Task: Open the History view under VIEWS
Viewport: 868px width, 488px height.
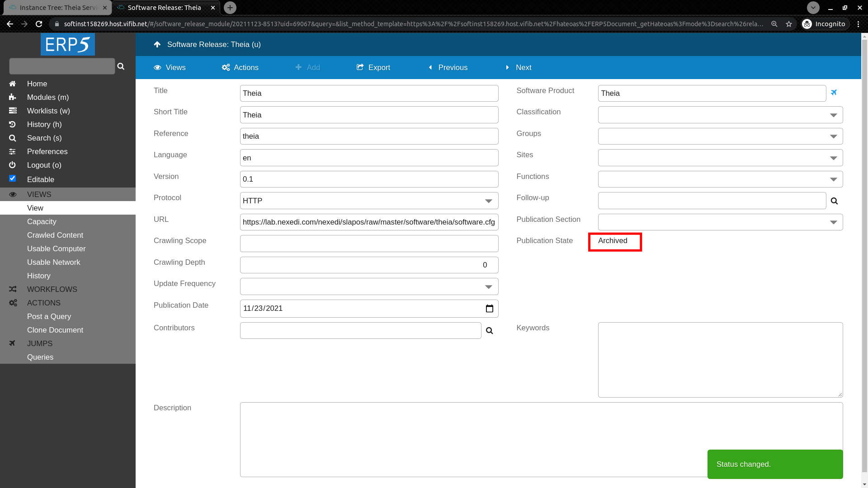Action: (x=68, y=276)
